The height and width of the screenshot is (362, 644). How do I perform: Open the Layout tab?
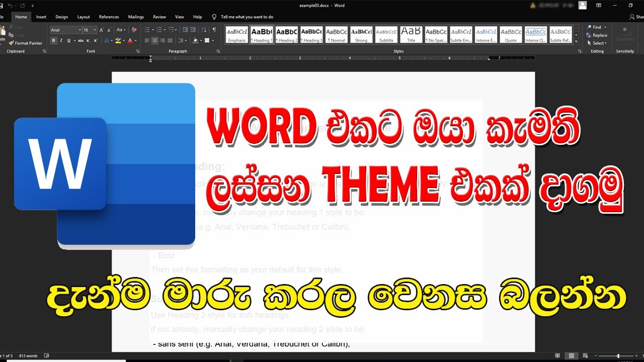[84, 17]
